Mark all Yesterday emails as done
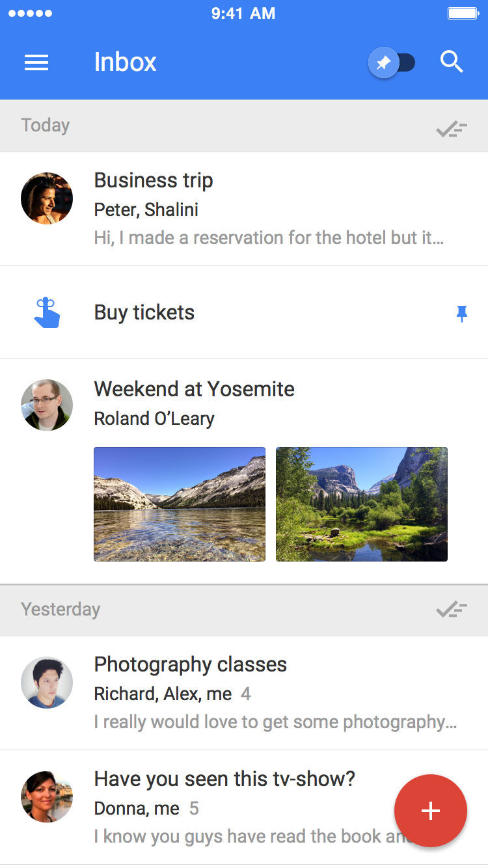 (x=452, y=610)
